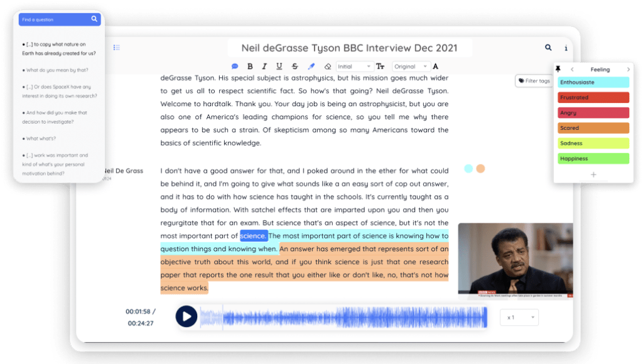The image size is (643, 364).
Task: Go to the next tag category arrow
Action: pyautogui.click(x=628, y=69)
